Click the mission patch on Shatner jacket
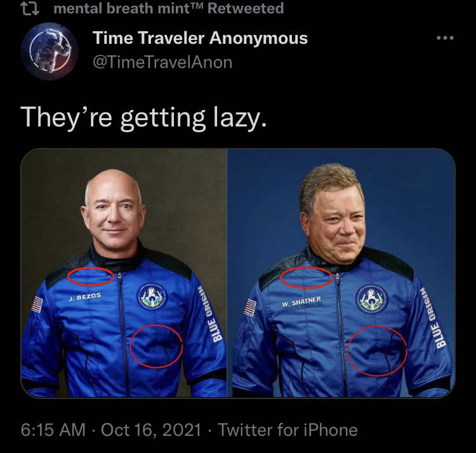This screenshot has height=453, width=476. pyautogui.click(x=372, y=299)
